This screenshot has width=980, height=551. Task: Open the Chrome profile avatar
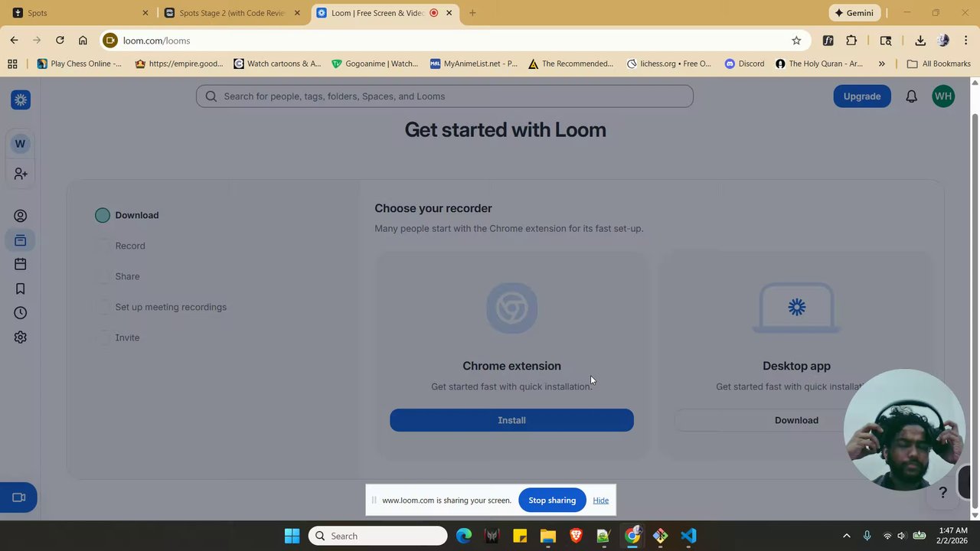pyautogui.click(x=943, y=41)
